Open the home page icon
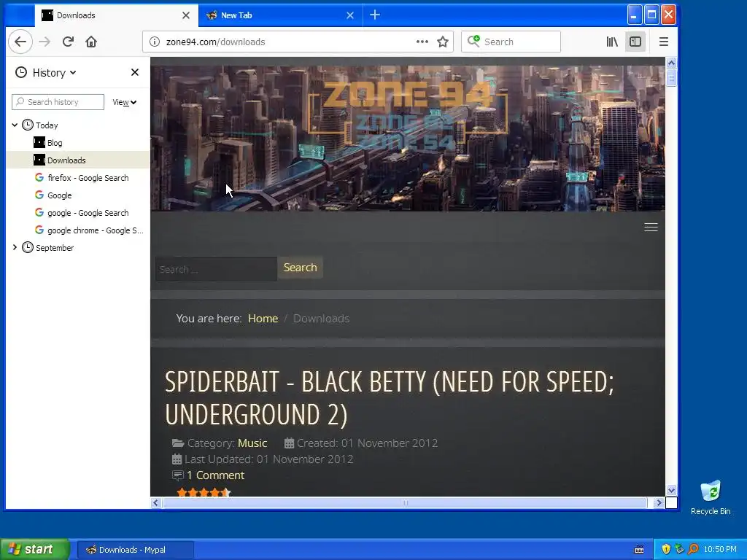Screen dimensions: 747x560 point(91,42)
